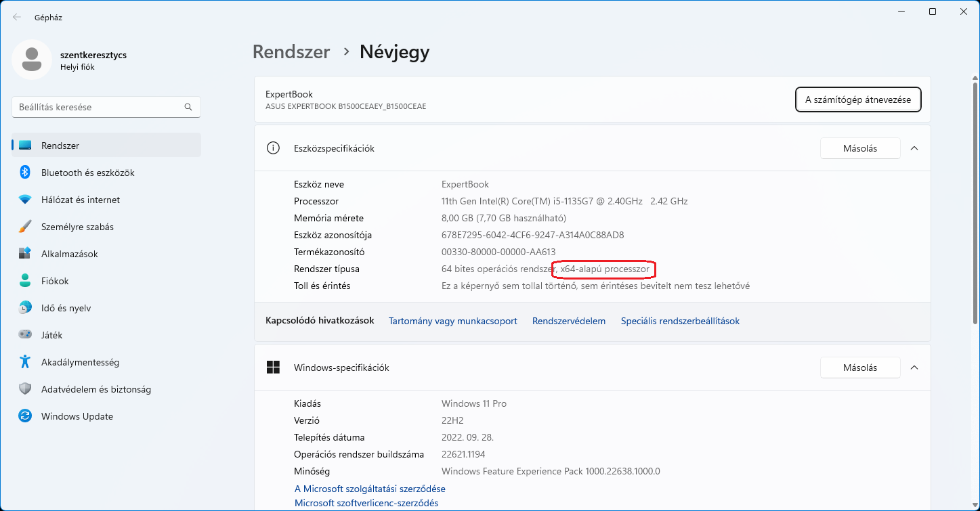Click the info icon beside Eszközspecifikációk
This screenshot has height=511, width=980.
pos(273,148)
